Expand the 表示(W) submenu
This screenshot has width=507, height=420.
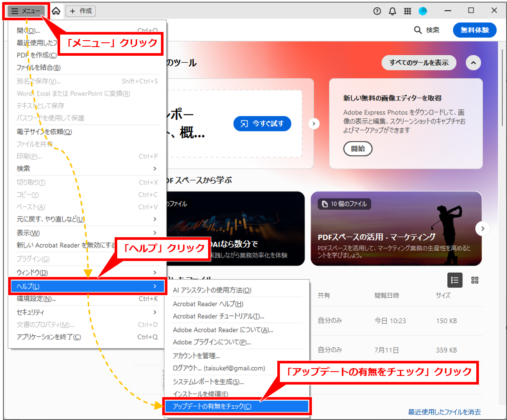pyautogui.click(x=87, y=233)
